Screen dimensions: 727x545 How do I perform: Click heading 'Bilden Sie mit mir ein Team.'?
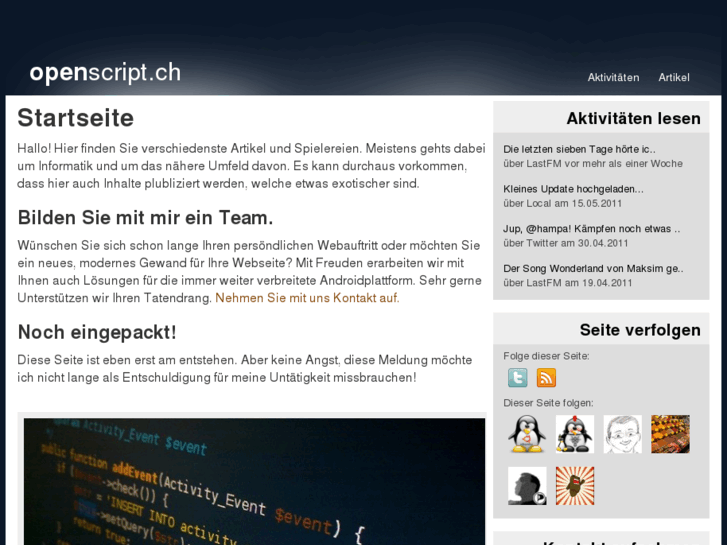(x=145, y=218)
